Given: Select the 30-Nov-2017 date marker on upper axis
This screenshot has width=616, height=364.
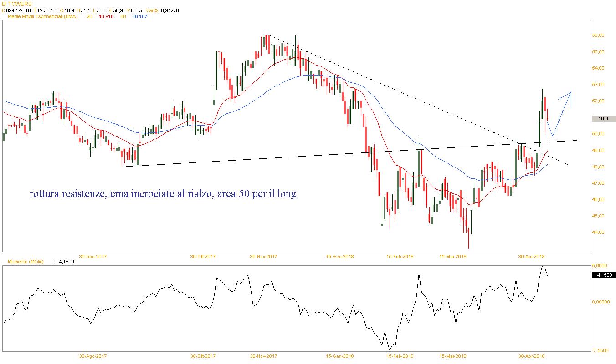Looking at the screenshot, I should [x=263, y=256].
